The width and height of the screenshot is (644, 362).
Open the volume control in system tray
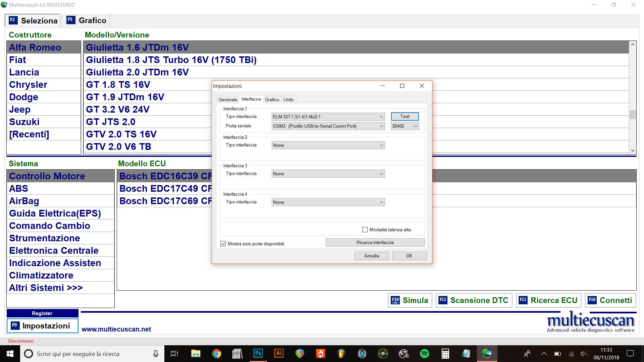[584, 354]
